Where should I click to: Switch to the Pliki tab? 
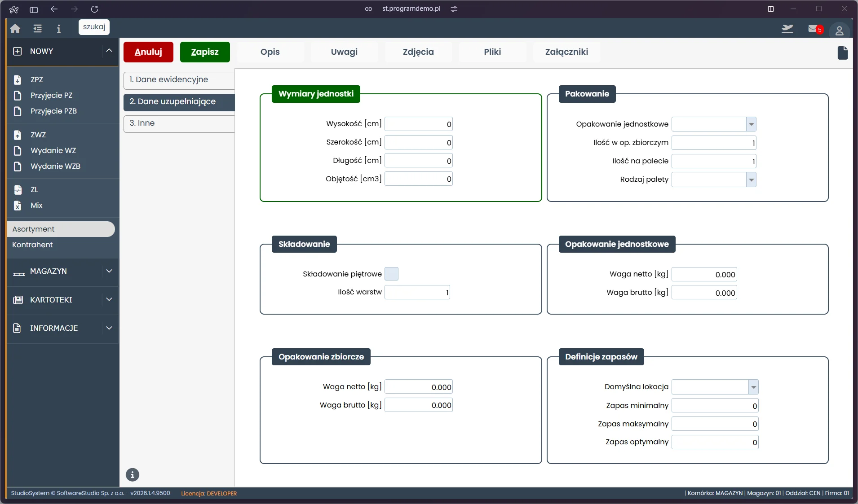pyautogui.click(x=492, y=52)
